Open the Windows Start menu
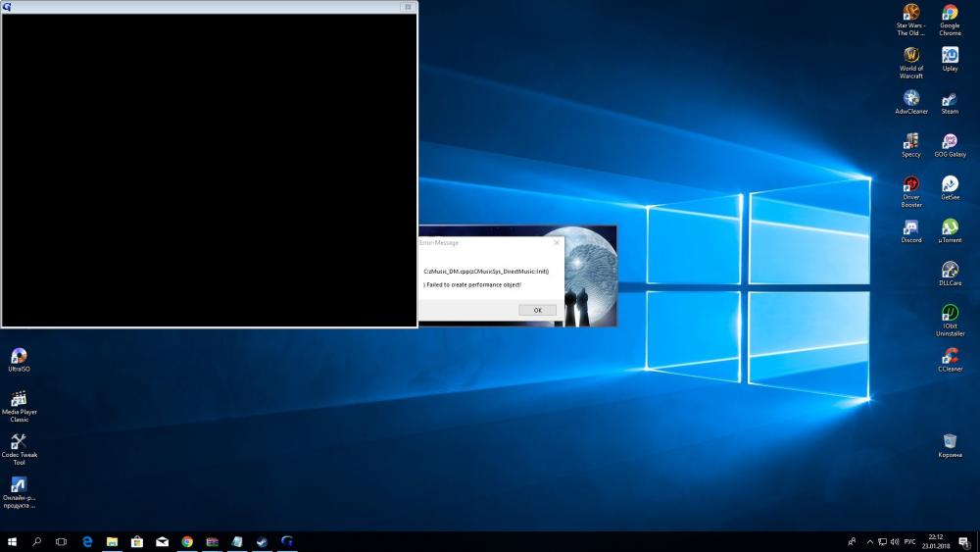Screen dimensions: 980x552 [13, 541]
